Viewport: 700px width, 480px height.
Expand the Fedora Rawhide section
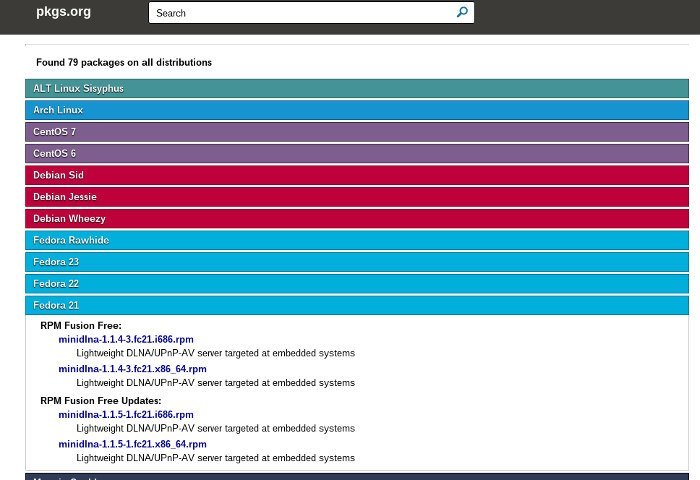(x=357, y=240)
